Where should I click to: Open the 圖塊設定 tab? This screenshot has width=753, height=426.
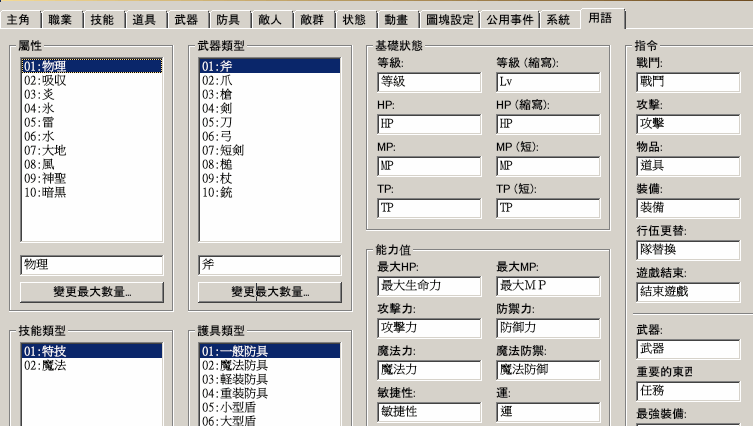[x=449, y=20]
